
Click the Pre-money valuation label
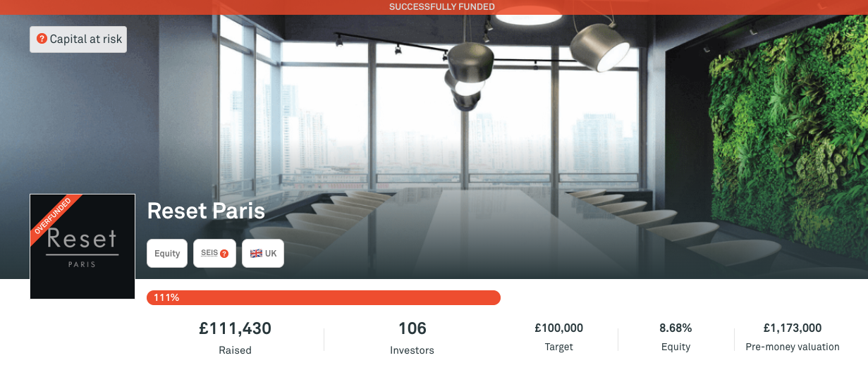[793, 347]
